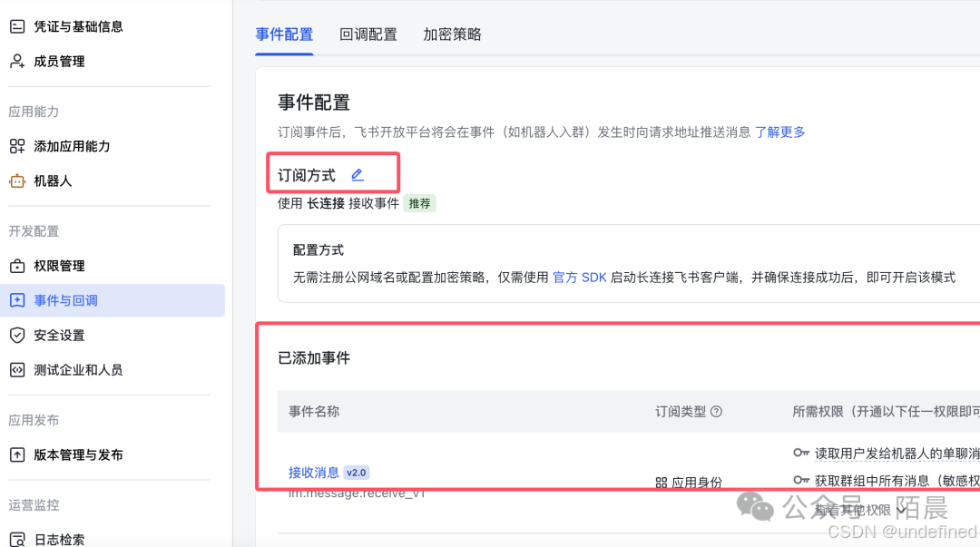Open the 加密策略 tab
The image size is (980, 547).
451,34
